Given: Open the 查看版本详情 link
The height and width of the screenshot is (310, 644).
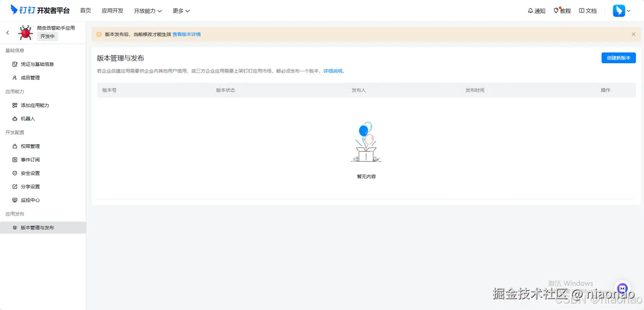Looking at the screenshot, I should (186, 34).
